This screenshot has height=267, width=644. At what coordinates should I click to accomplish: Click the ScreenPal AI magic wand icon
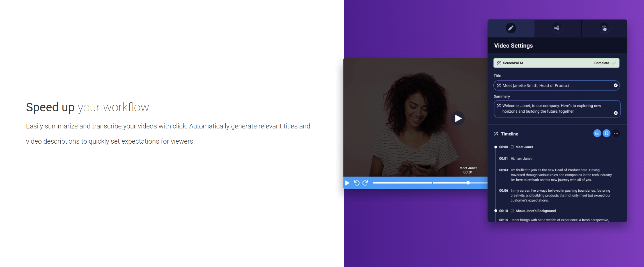(x=499, y=63)
